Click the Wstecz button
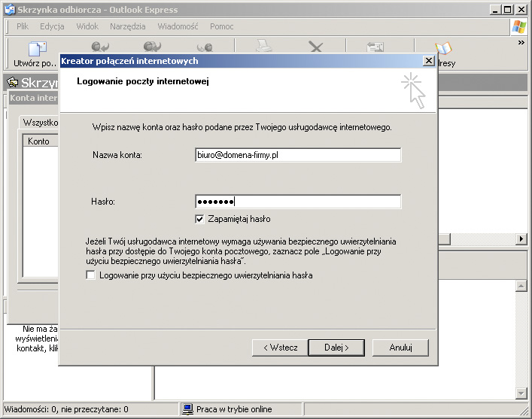The height and width of the screenshot is (419, 532). coord(280,348)
